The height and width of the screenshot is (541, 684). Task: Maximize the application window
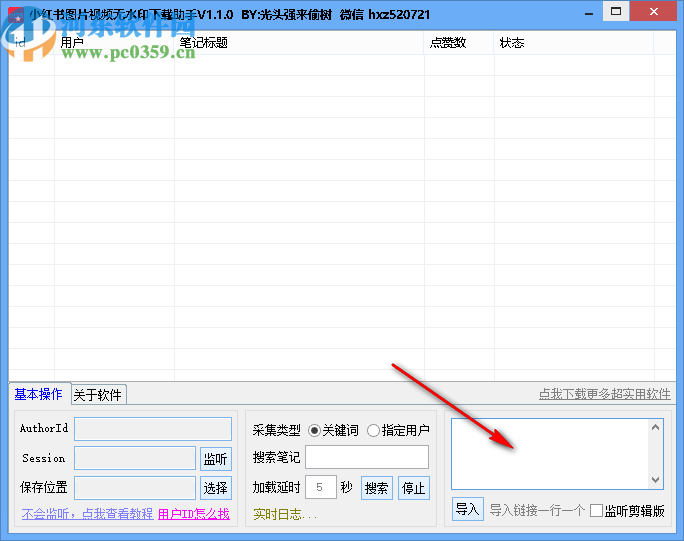click(616, 11)
